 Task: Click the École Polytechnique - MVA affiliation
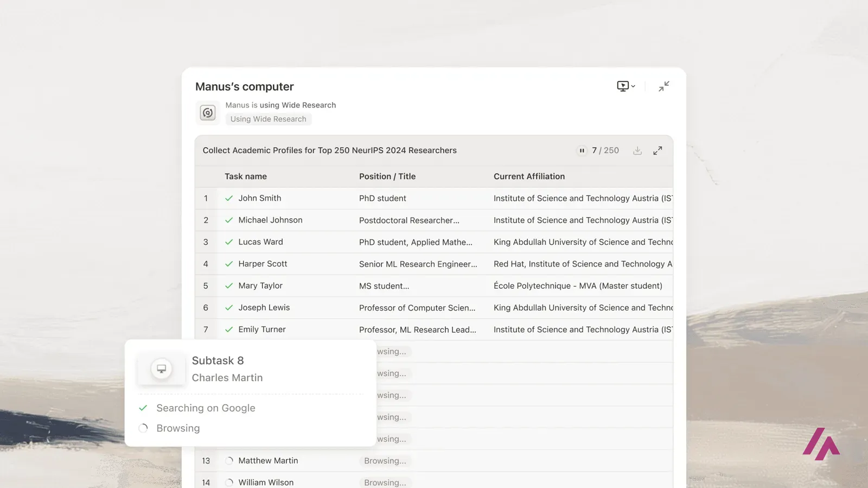pyautogui.click(x=578, y=286)
